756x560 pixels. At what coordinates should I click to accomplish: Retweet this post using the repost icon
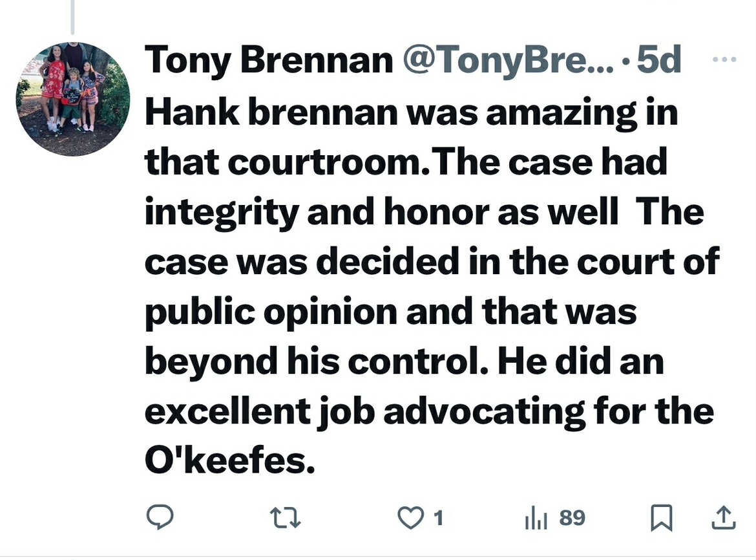point(285,517)
